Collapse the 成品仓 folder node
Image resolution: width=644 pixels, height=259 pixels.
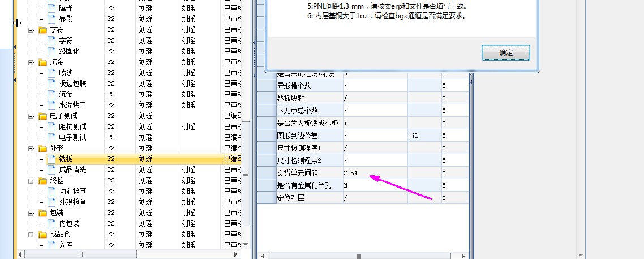(x=31, y=235)
